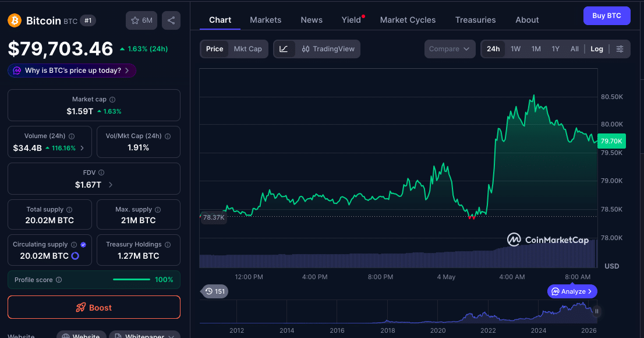644x338 pixels.
Task: Click the FDV info icon
Action: (101, 172)
